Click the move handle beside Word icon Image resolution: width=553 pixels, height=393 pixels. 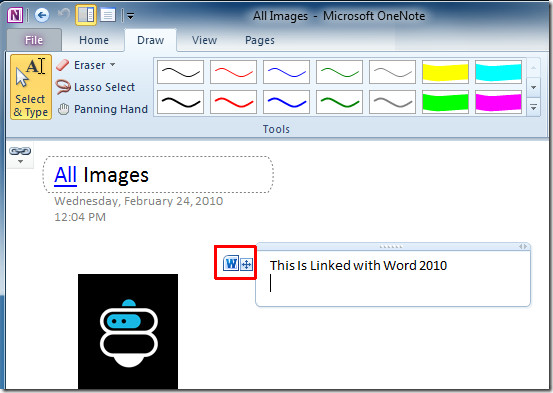(x=247, y=264)
